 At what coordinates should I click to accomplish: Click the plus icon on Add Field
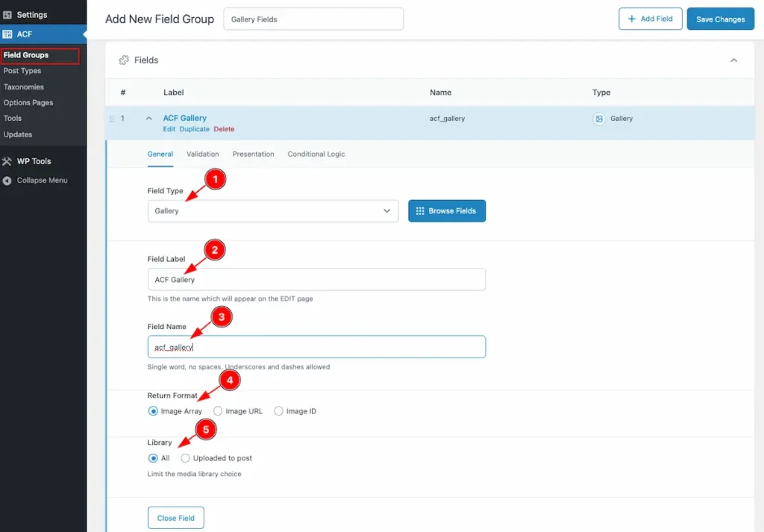(x=632, y=19)
